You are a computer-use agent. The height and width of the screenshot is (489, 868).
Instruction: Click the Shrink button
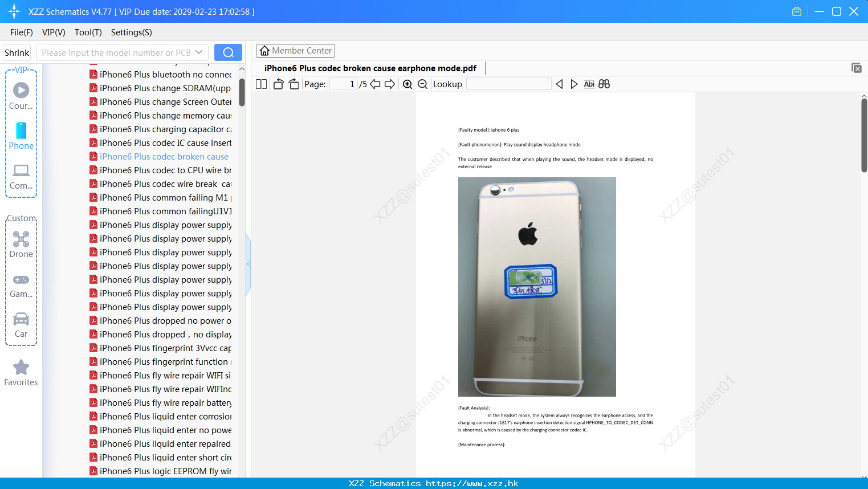tap(17, 52)
